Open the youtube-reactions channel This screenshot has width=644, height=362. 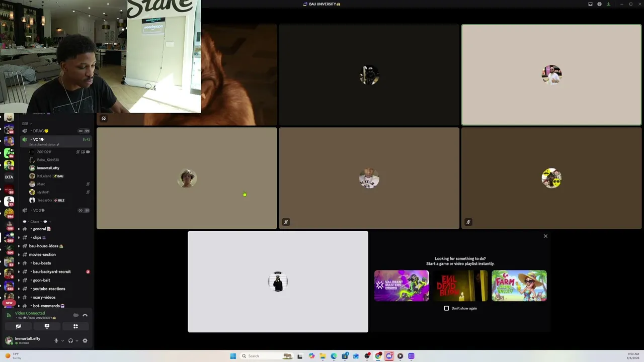(55, 289)
